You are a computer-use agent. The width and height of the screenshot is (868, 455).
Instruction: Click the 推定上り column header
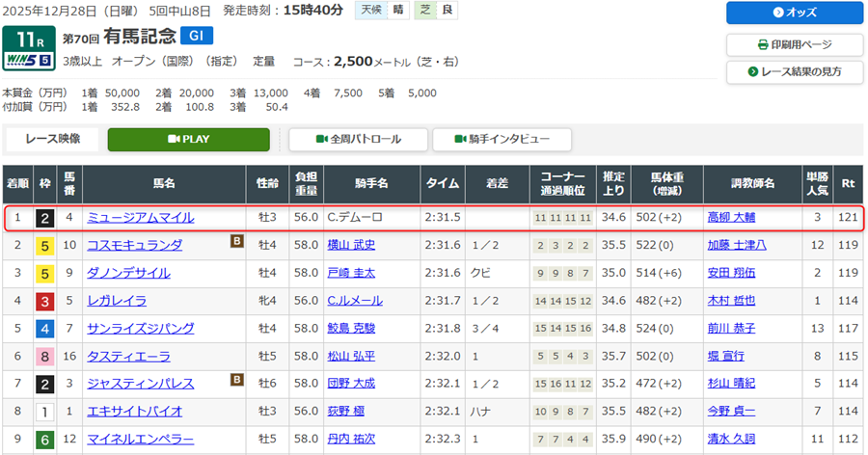pos(614,184)
